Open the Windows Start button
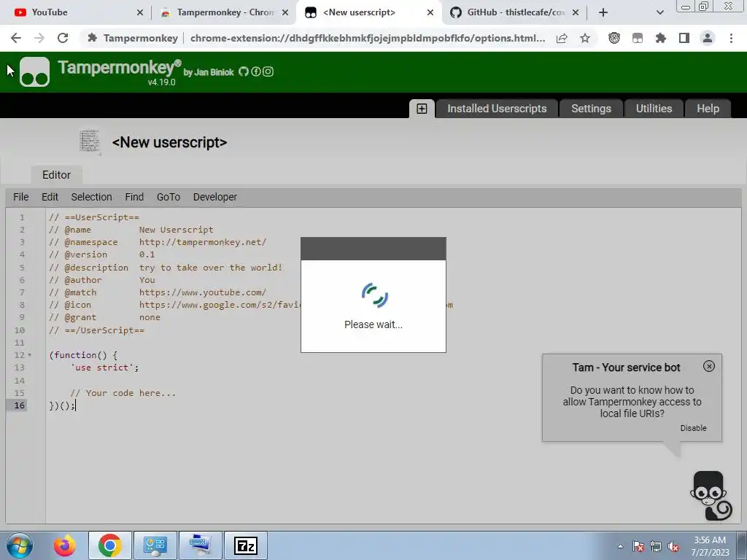Viewport: 747px width, 560px height. 19,545
